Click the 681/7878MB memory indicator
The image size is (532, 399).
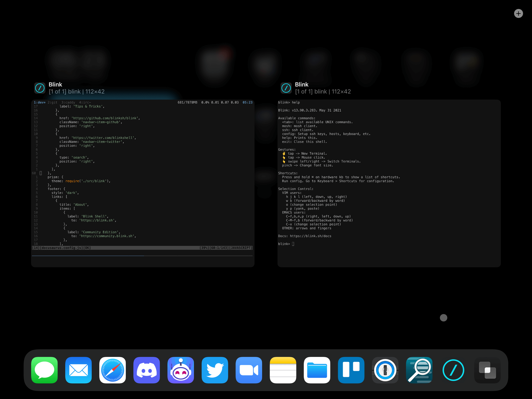187,102
